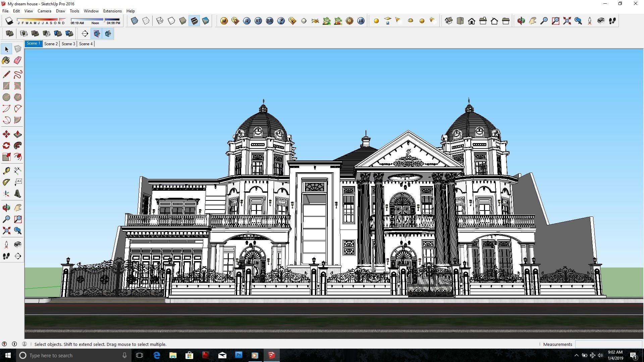Open V-Ray material editor M icon
The image size is (644, 362).
pyautogui.click(x=224, y=21)
